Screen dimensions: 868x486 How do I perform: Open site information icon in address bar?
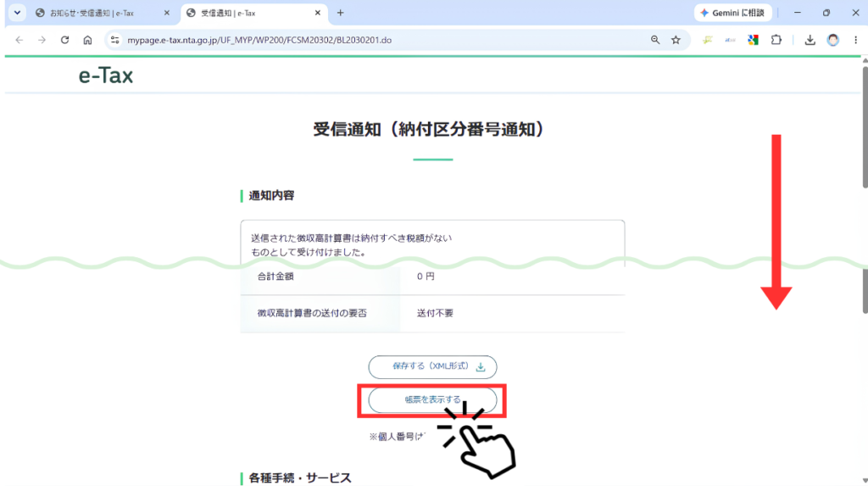coord(114,40)
